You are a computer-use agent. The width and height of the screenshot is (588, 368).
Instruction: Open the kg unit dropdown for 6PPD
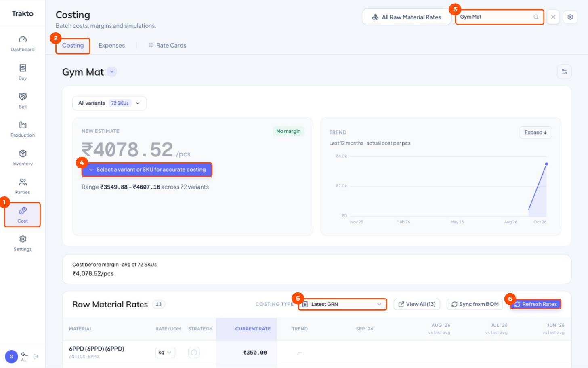[x=165, y=353]
